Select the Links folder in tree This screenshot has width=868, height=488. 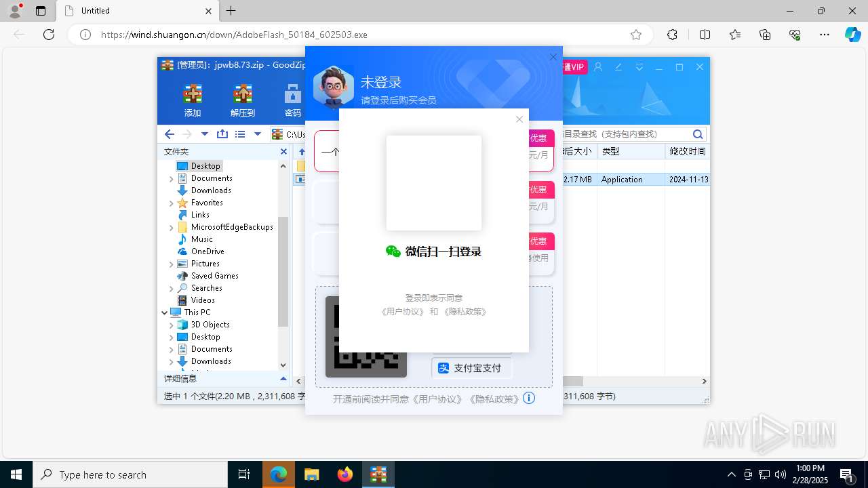click(200, 215)
